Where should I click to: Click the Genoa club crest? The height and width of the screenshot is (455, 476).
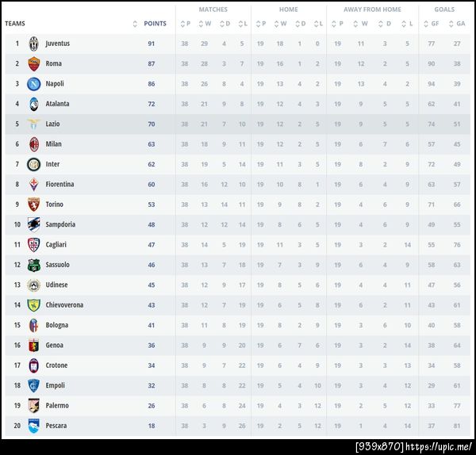pos(33,345)
